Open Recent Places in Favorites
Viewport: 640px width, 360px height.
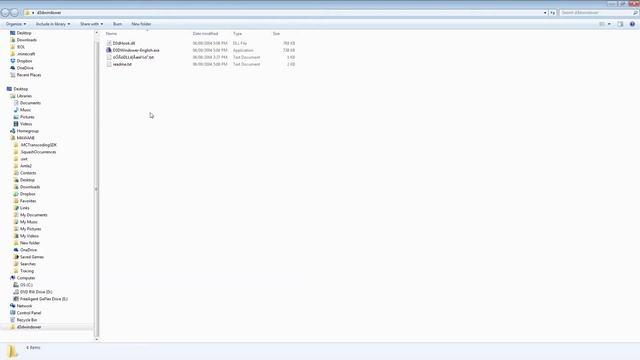pos(29,75)
